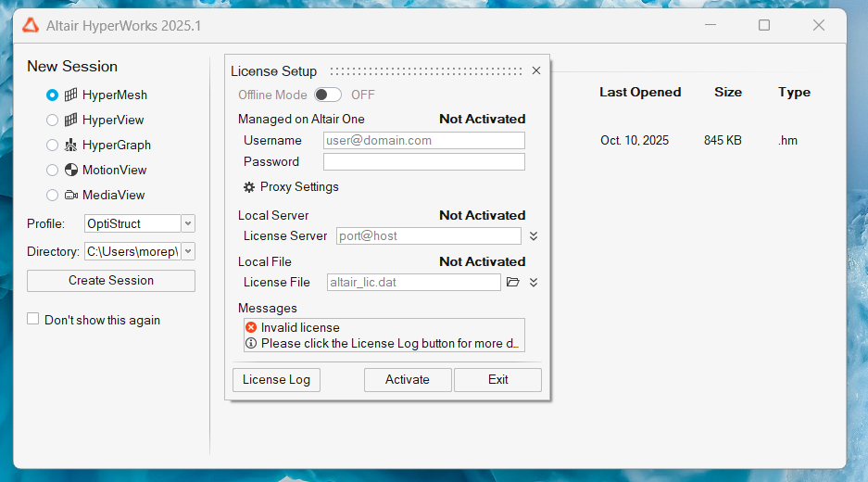Close the Altair HyperWorks window

(819, 25)
